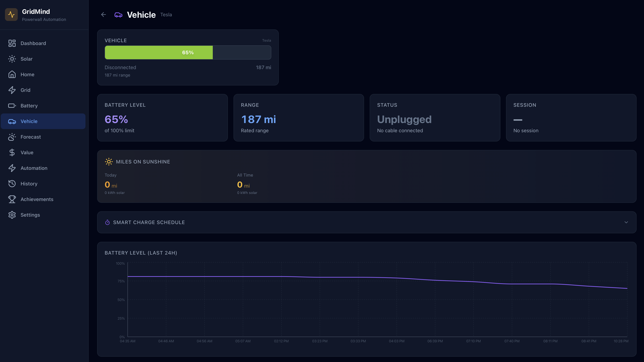The height and width of the screenshot is (362, 644).
Task: Go back using the arrow icon
Action: pos(104,15)
